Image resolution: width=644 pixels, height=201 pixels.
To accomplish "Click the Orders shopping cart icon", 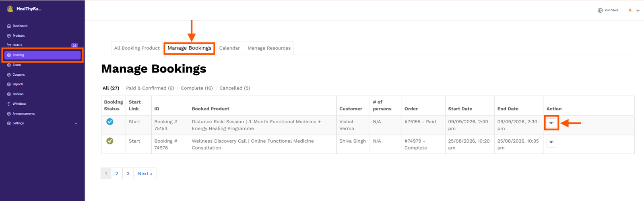I will tap(9, 46).
